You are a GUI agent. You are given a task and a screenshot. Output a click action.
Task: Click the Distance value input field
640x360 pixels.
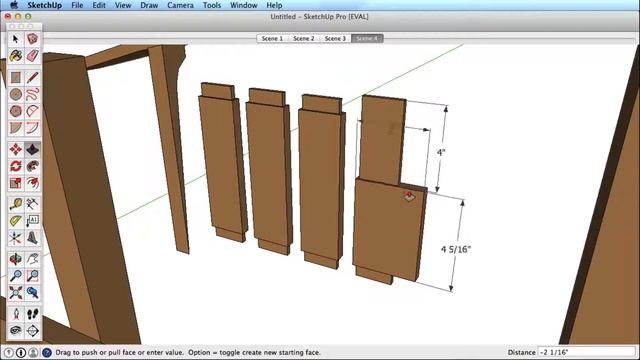click(587, 352)
